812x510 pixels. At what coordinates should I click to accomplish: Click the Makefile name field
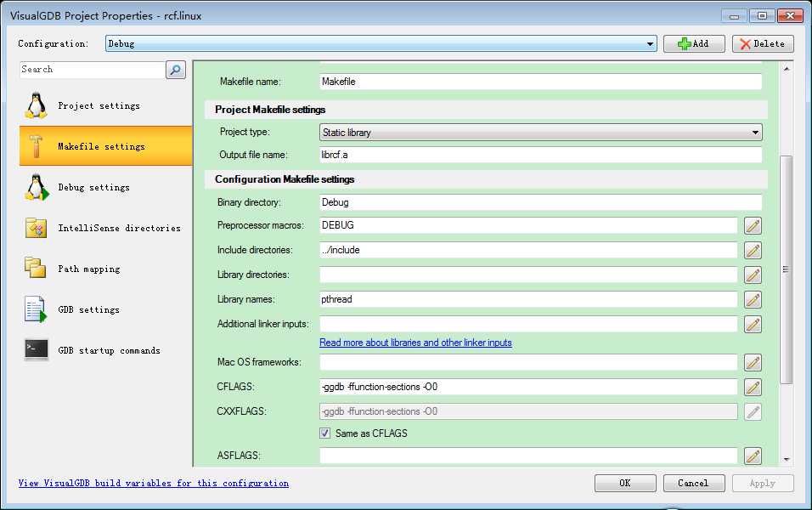pos(541,82)
